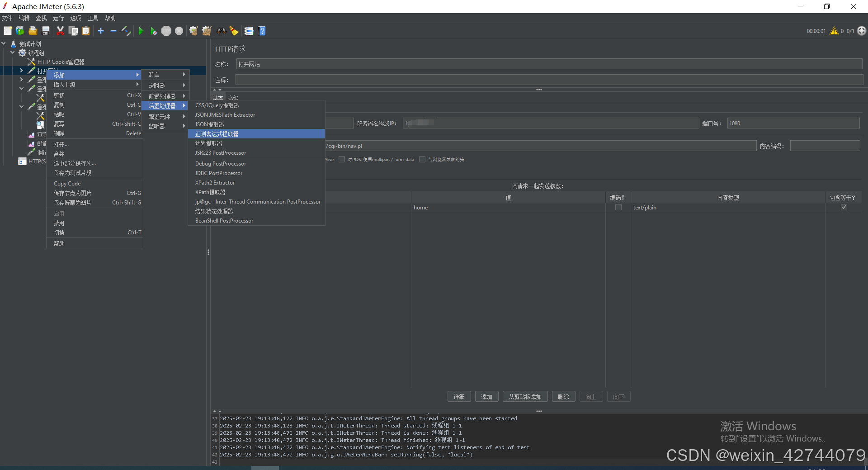Select Copy Code in the context menu
Screen dimensions: 868x470
pos(95,184)
